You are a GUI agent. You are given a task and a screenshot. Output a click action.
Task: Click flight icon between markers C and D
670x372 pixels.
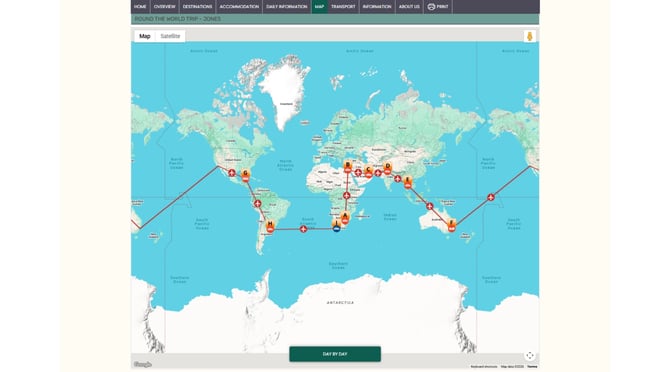pos(378,173)
